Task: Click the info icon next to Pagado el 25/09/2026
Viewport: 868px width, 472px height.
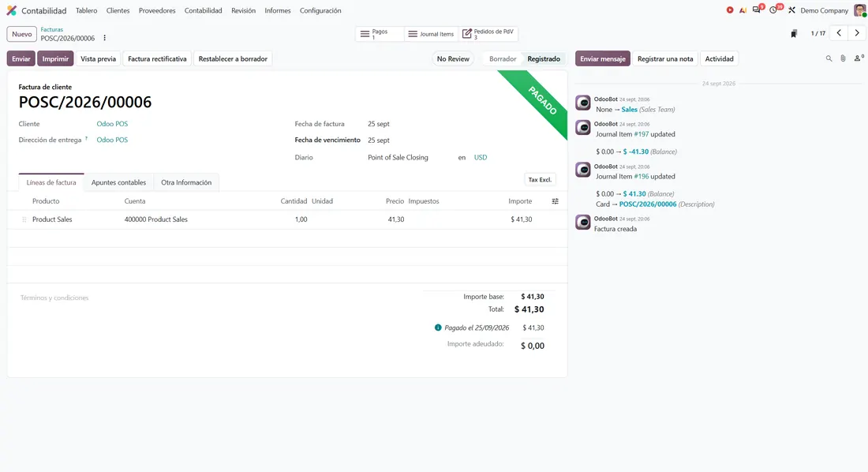Action: click(x=438, y=328)
